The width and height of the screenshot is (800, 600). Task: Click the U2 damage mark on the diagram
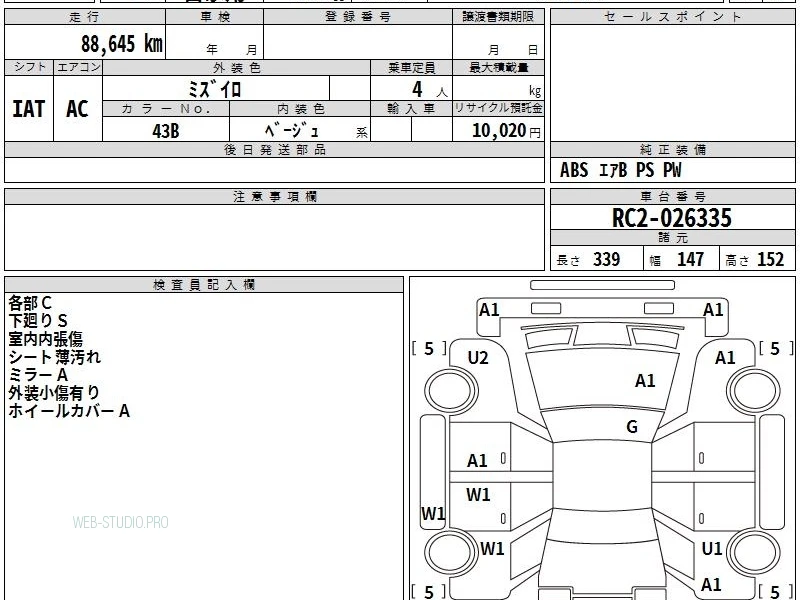[x=478, y=358]
